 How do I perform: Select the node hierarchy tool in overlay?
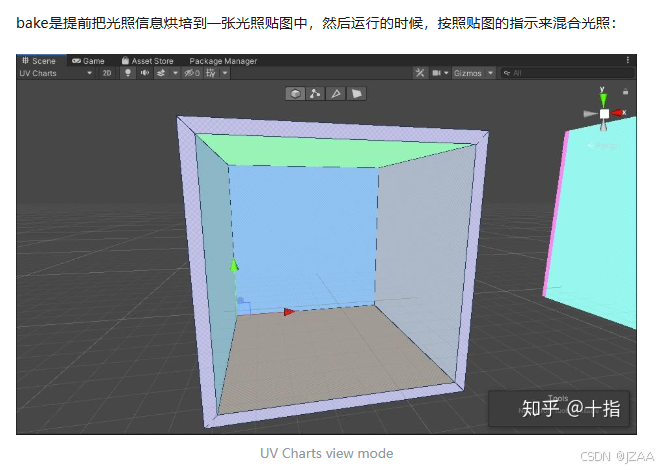point(315,94)
